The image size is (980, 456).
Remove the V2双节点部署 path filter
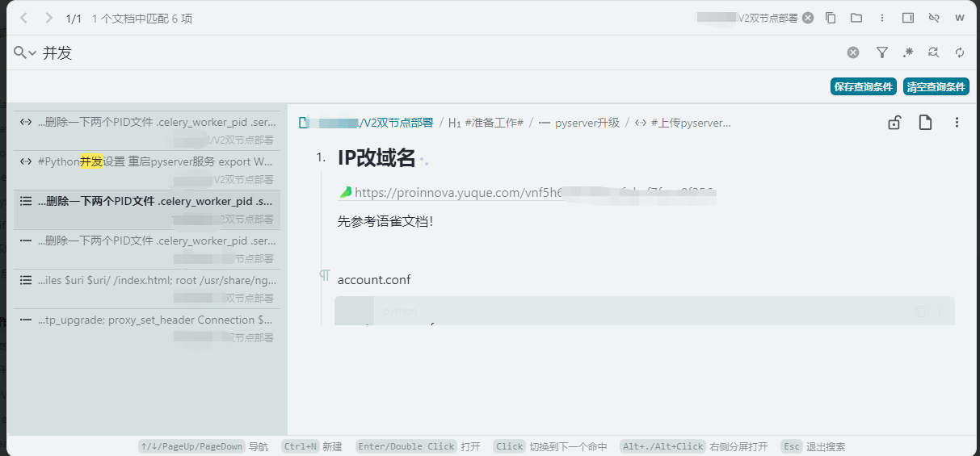pos(807,18)
